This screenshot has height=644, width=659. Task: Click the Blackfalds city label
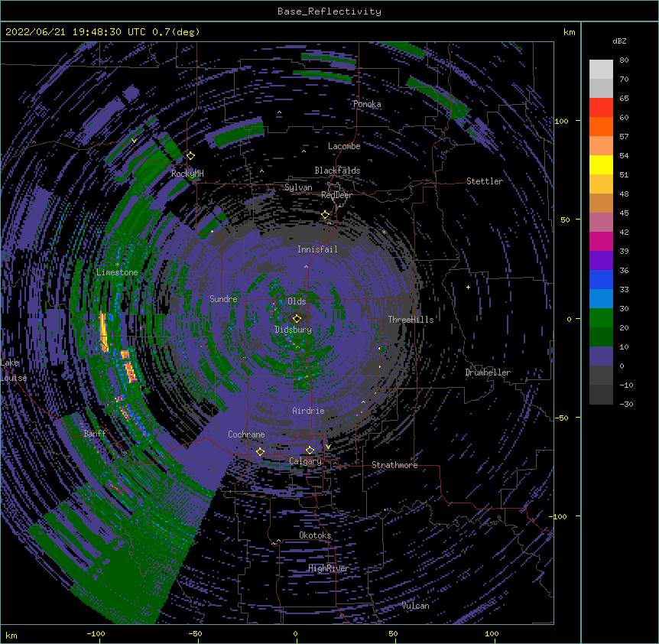coord(337,171)
